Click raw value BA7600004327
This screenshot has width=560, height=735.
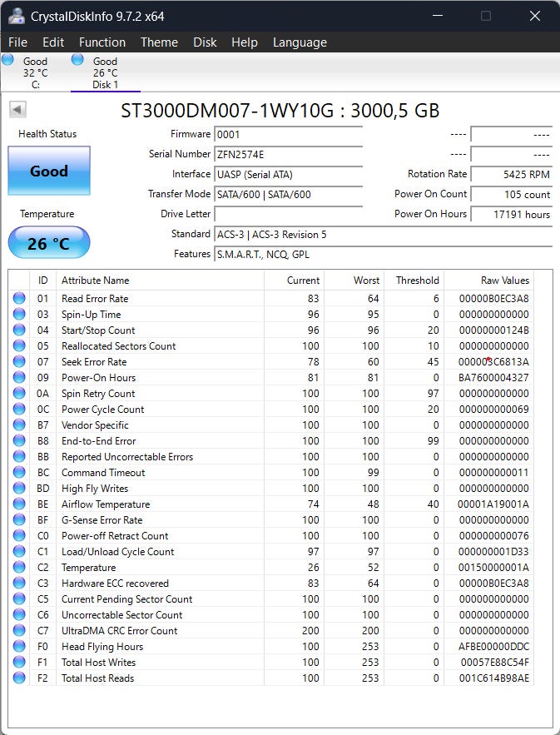494,377
